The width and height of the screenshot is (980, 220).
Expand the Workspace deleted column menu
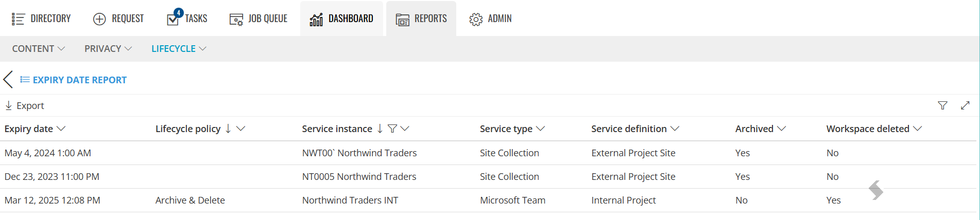(x=917, y=129)
